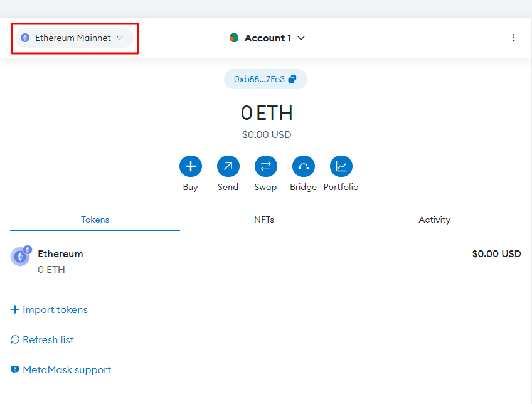Click the 0 ETH token balance
The height and width of the screenshot is (404, 532).
[51, 270]
